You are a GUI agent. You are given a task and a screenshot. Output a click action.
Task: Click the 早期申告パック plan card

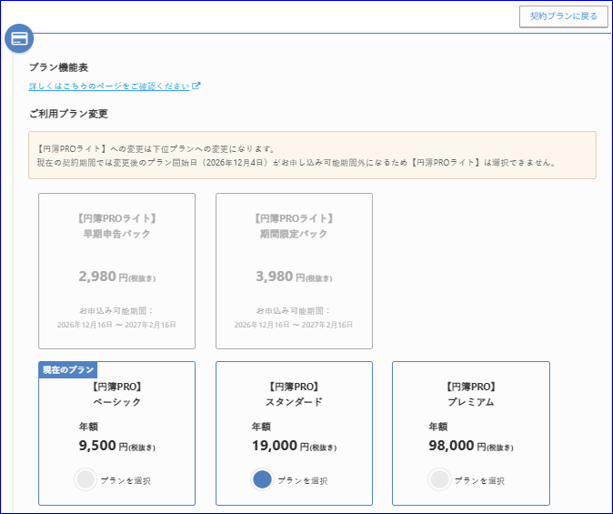click(x=117, y=271)
